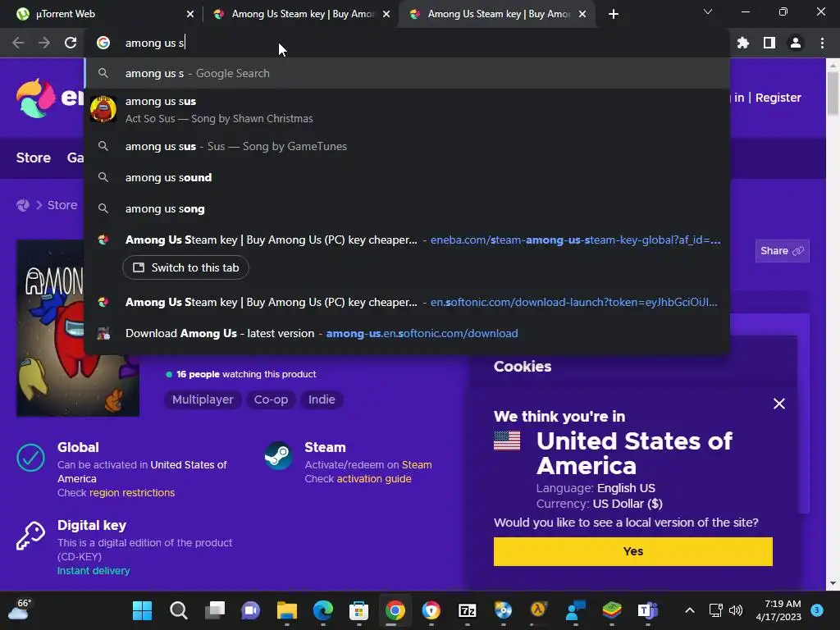The width and height of the screenshot is (840, 630).
Task: Select the 'among us sound' suggestion
Action: (407, 177)
